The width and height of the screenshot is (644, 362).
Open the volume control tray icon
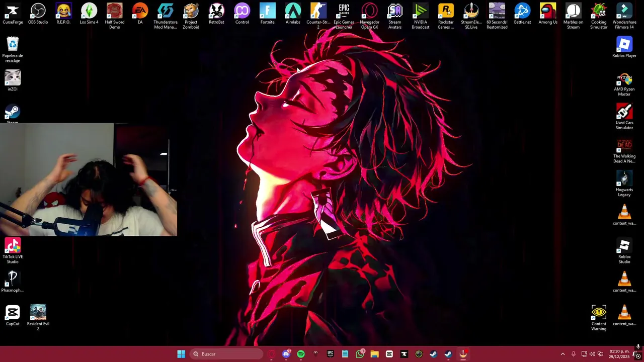pyautogui.click(x=592, y=354)
